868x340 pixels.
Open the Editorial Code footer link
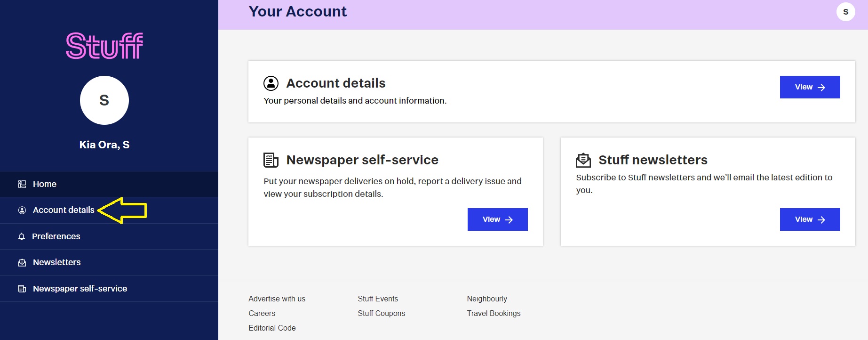272,328
